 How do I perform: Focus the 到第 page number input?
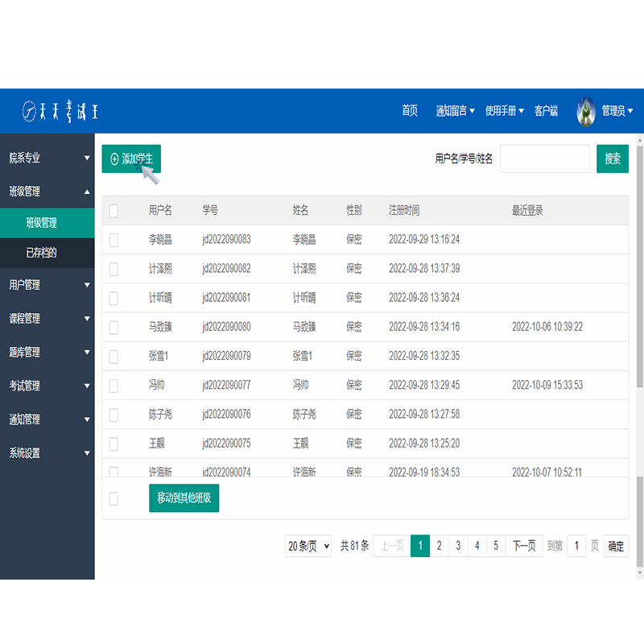pos(576,546)
